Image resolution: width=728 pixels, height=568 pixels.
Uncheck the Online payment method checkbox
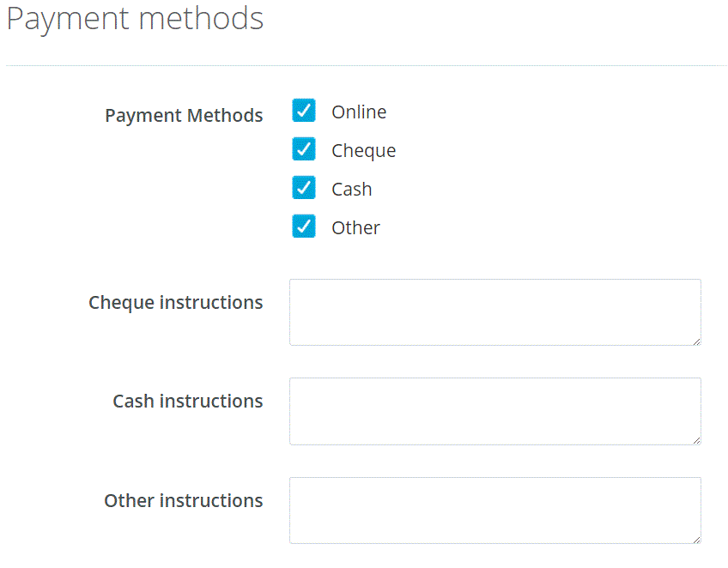(304, 111)
